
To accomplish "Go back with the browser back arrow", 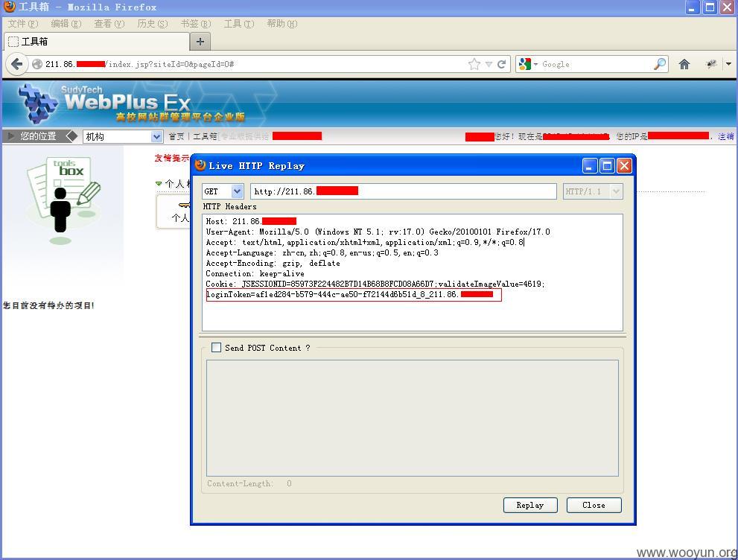I will tap(16, 64).
